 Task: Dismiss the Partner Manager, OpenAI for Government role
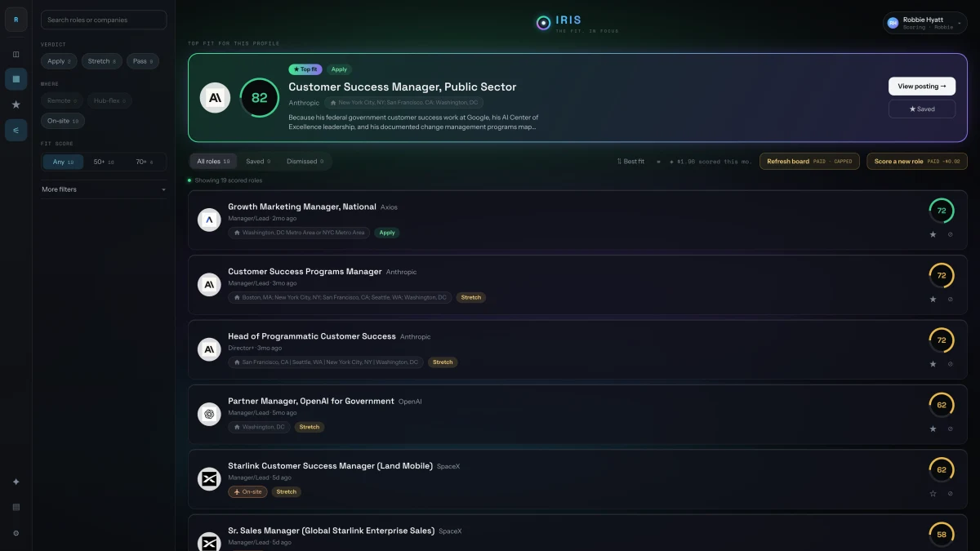point(950,429)
